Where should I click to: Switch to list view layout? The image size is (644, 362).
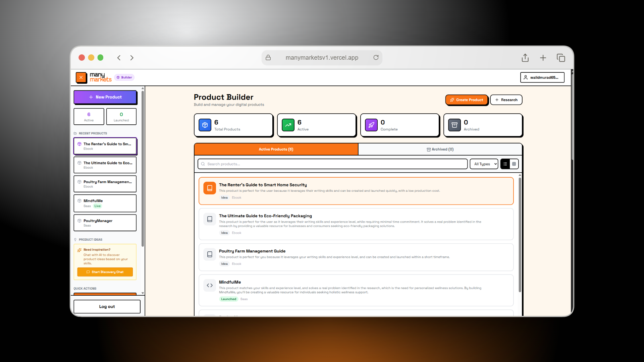pos(505,164)
